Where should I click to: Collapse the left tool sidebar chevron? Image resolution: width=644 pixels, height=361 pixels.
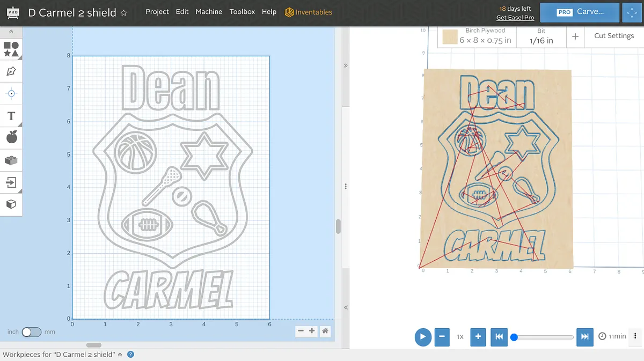[x=11, y=32]
